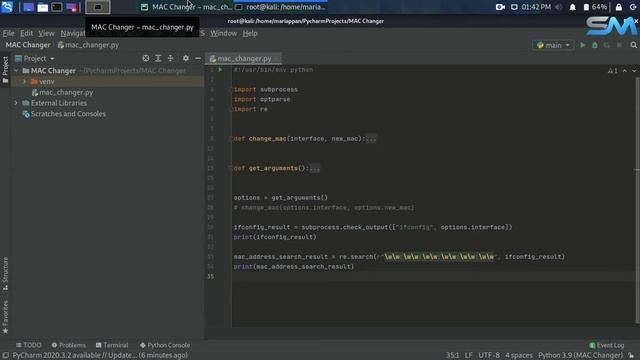Open the main run configuration dropdown
Viewport: 640px width, 360px height.
(553, 45)
